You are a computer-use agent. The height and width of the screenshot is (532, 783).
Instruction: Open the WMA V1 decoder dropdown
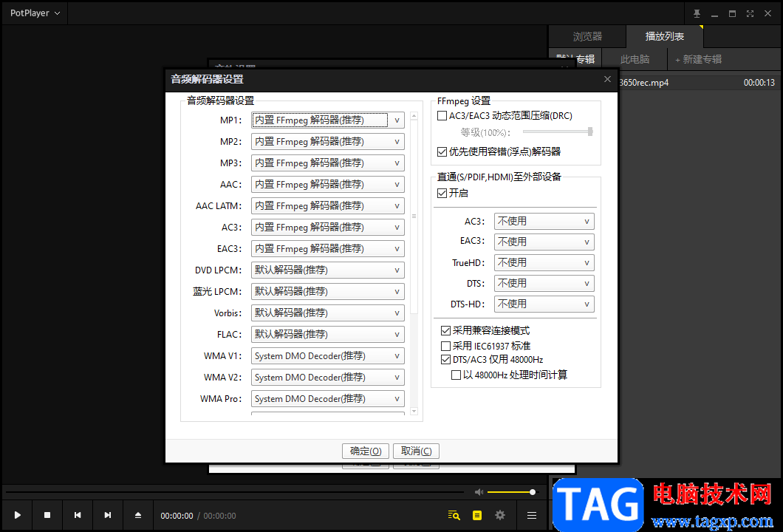327,356
